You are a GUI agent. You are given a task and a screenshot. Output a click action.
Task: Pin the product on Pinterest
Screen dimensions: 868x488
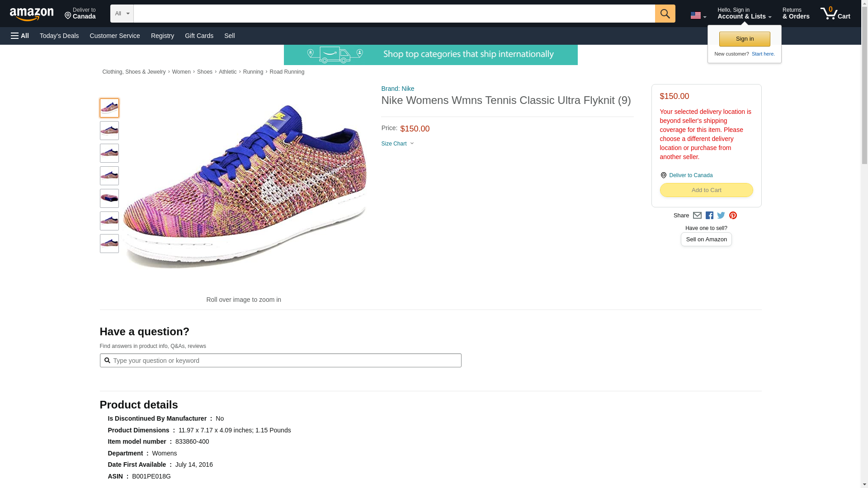[733, 216]
